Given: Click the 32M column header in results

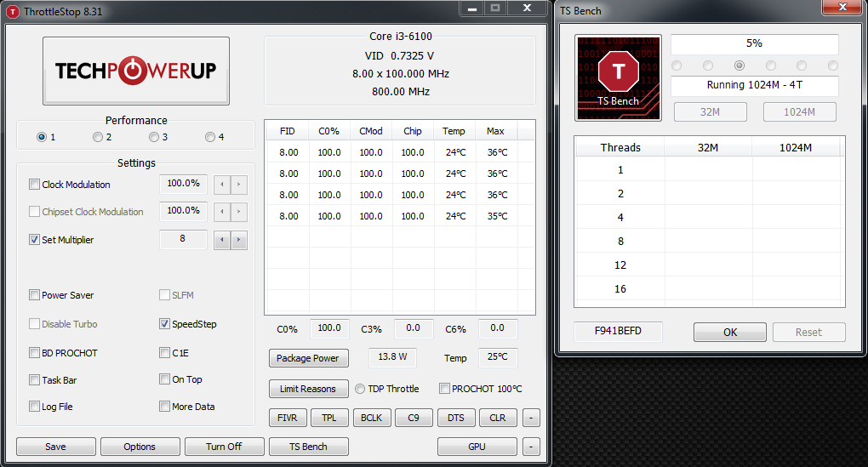Looking at the screenshot, I should click(x=708, y=147).
